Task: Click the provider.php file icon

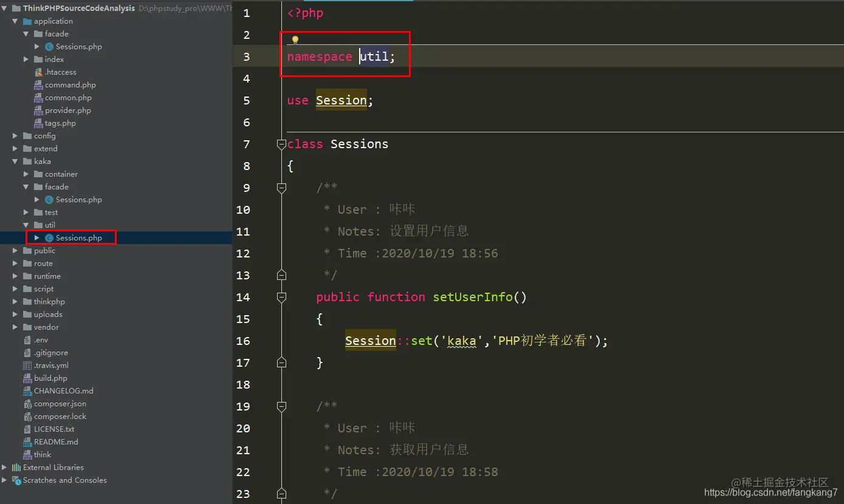Action: [x=38, y=111]
